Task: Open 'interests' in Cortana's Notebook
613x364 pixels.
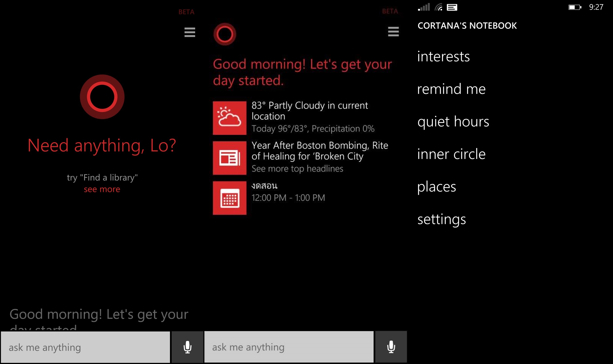Action: click(443, 56)
